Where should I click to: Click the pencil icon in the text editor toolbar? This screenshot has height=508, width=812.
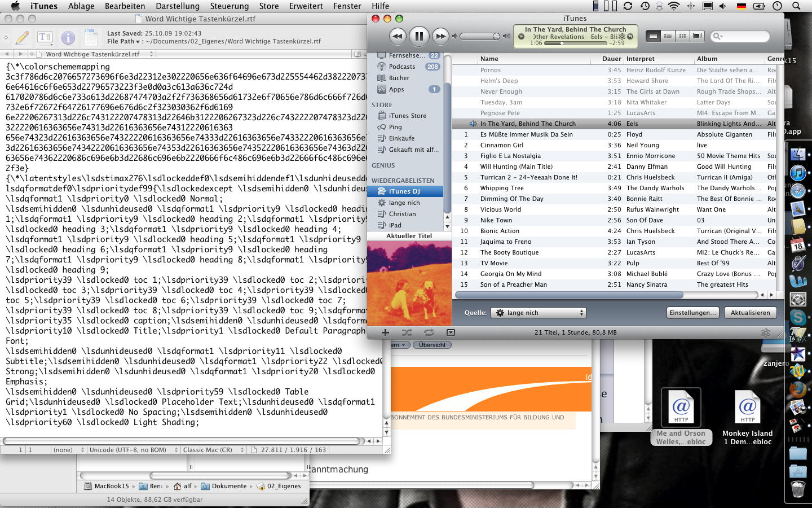pyautogui.click(x=23, y=38)
